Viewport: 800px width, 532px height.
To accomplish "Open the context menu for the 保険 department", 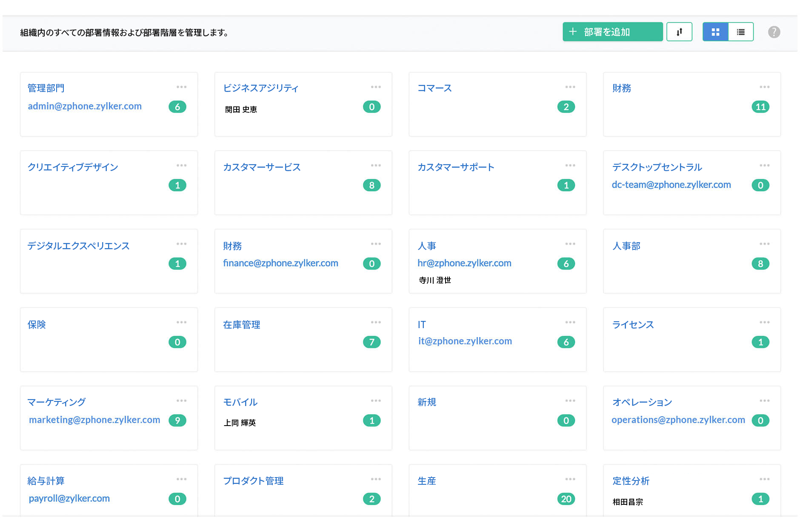I will pyautogui.click(x=182, y=322).
